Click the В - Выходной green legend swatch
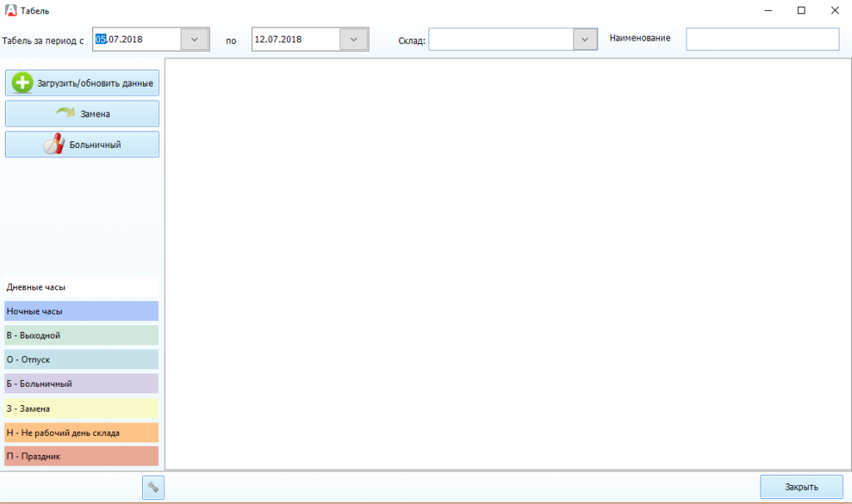Image resolution: width=852 pixels, height=504 pixels. click(x=82, y=335)
